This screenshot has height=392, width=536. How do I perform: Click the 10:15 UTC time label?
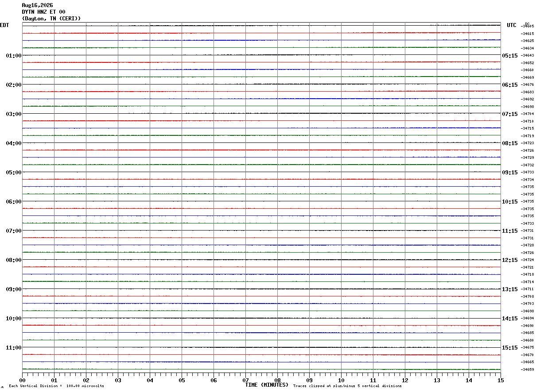tap(509, 202)
